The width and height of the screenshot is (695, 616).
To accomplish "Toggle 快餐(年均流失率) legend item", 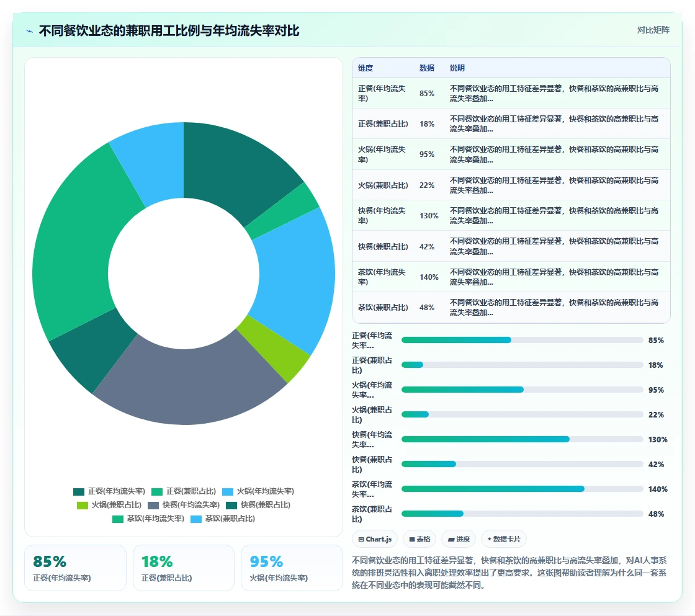I will coord(184,505).
